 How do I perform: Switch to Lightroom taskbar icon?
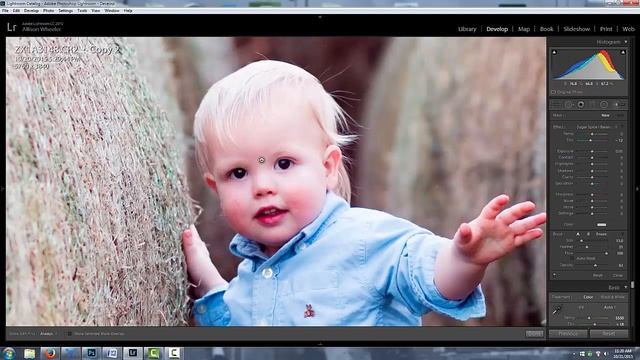coord(133,353)
